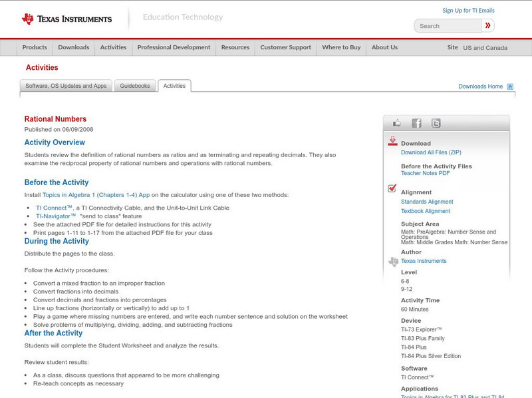
Task: Click the Alignment checkmark icon
Action: [392, 188]
